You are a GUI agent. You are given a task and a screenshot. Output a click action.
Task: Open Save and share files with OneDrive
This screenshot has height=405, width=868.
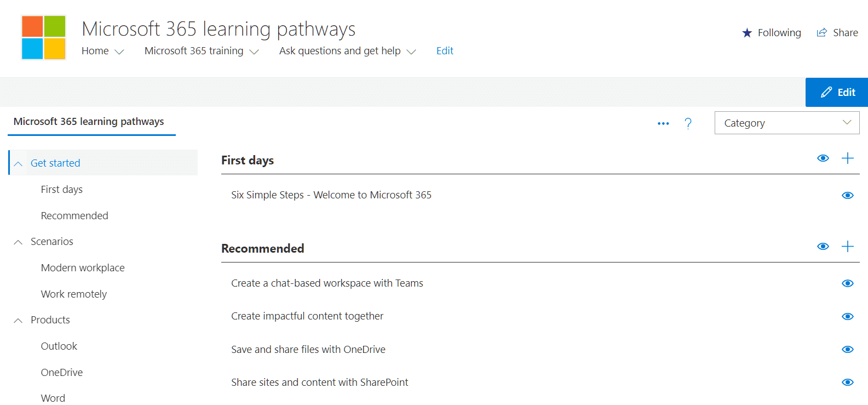308,350
